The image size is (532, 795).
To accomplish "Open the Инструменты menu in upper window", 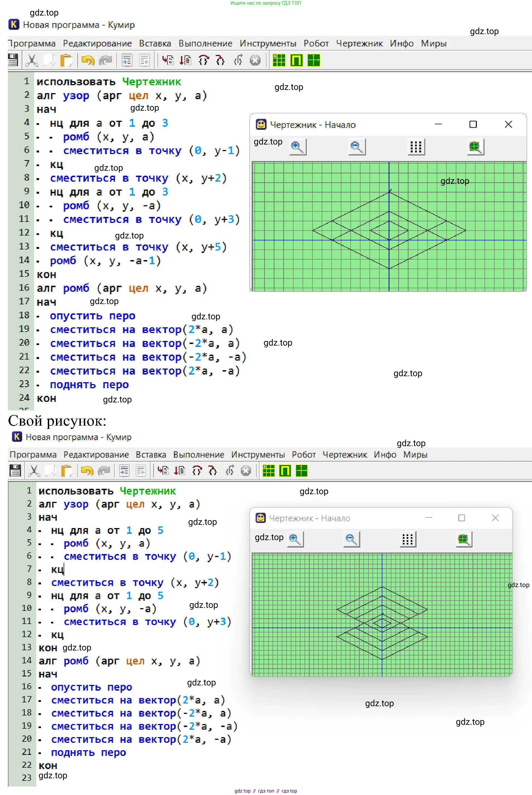I will (x=268, y=43).
